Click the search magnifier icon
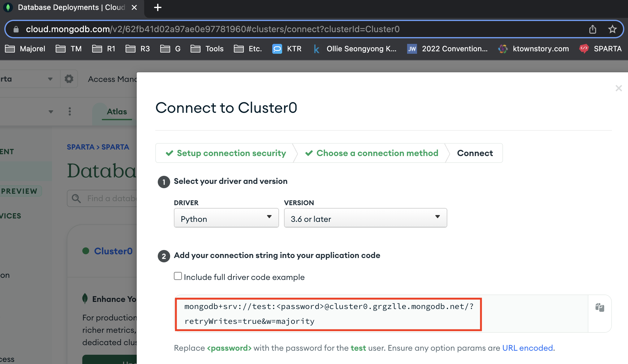 [76, 198]
